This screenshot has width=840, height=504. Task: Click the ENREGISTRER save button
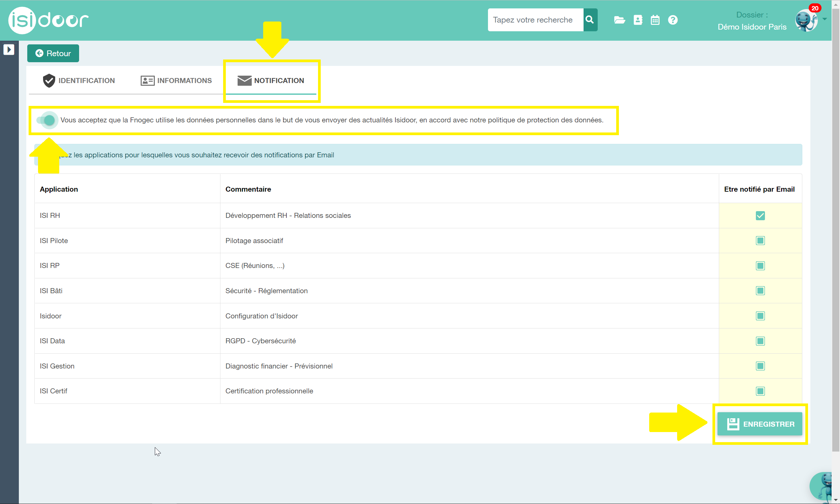pos(760,424)
